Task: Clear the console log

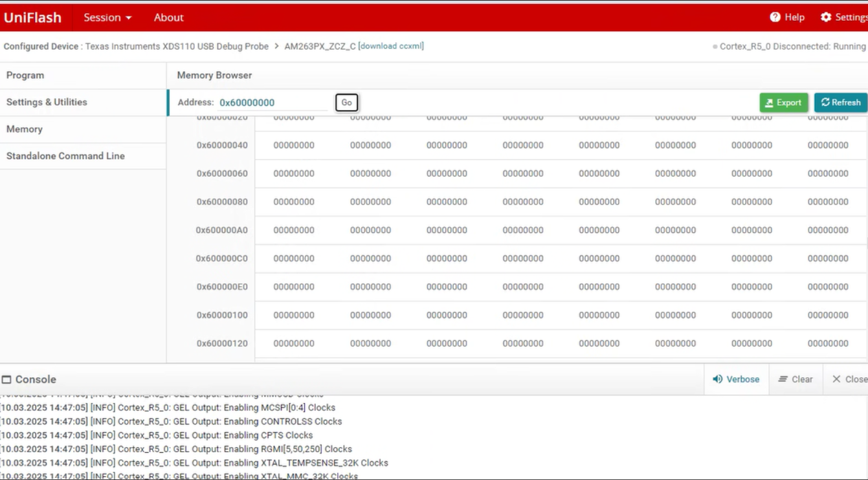Action: [x=796, y=379]
